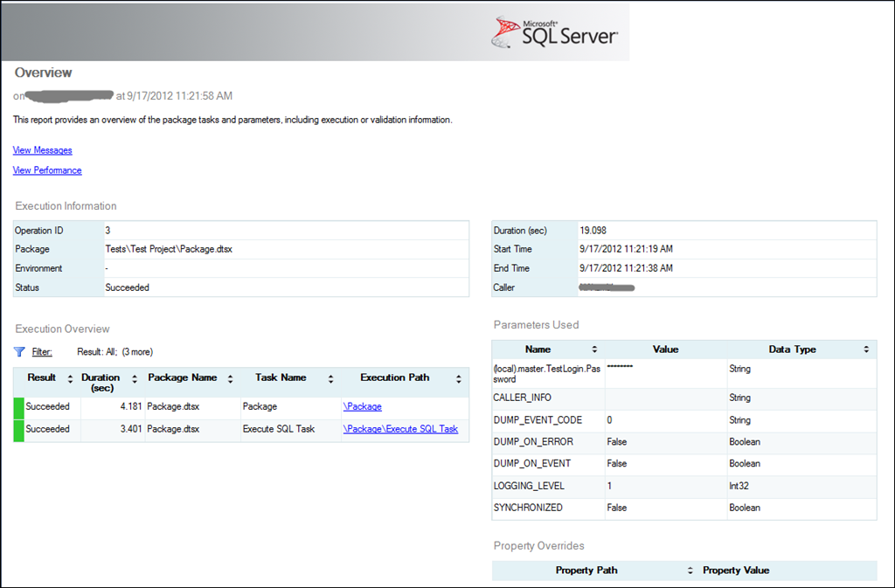Sort by Package Name column arrows

230,378
